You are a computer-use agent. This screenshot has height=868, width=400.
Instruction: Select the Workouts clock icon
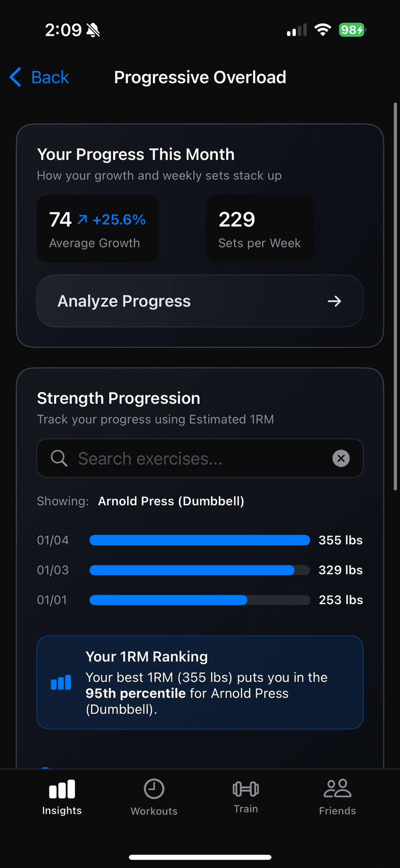point(154,788)
